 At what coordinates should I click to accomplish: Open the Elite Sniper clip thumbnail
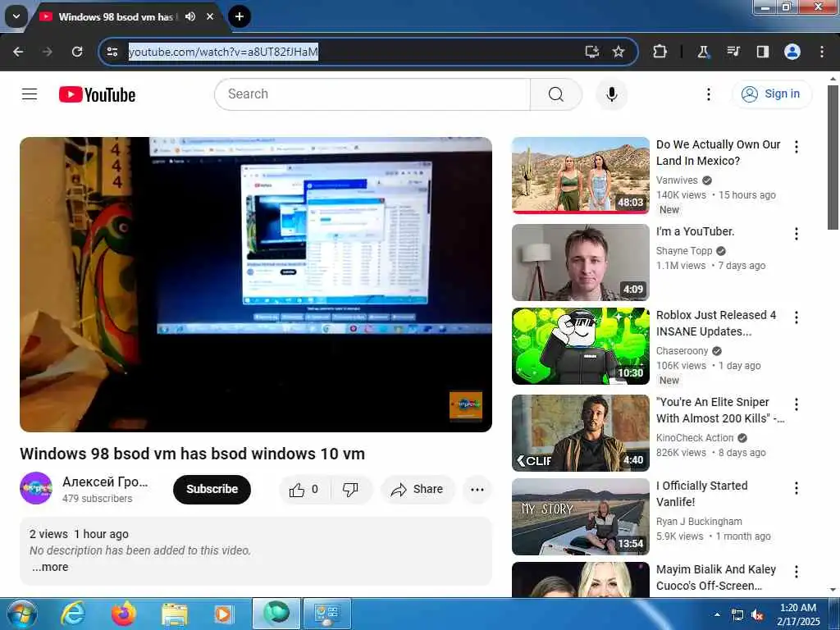point(581,433)
